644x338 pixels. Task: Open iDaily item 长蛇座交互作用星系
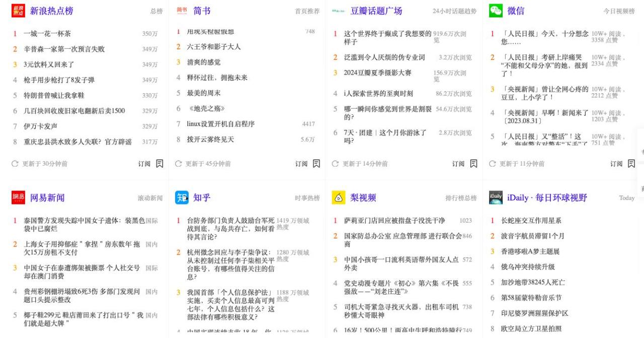531,221
